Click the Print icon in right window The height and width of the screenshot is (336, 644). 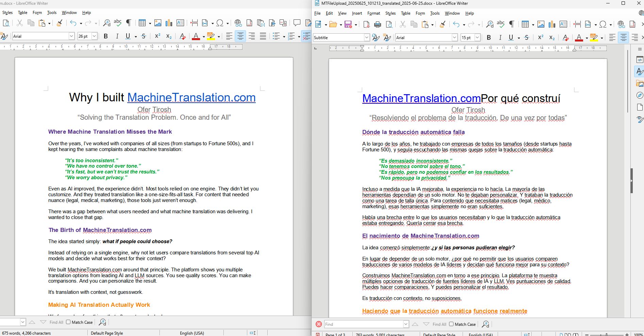378,24
